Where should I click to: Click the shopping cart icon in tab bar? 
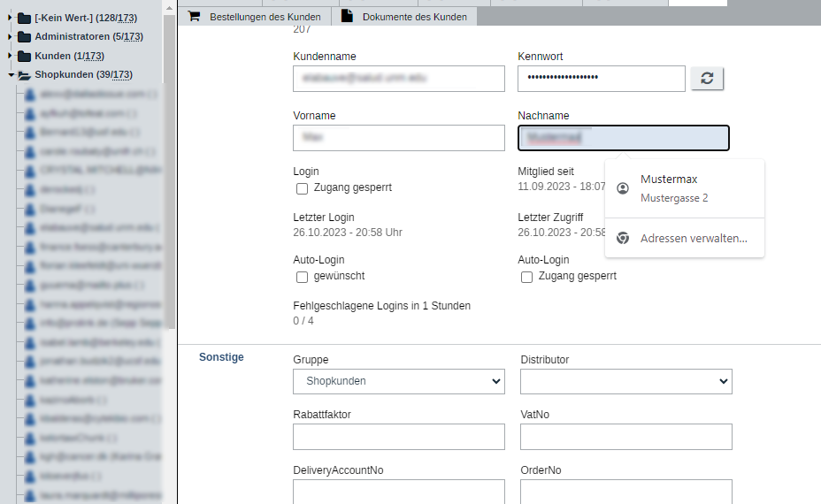(195, 16)
